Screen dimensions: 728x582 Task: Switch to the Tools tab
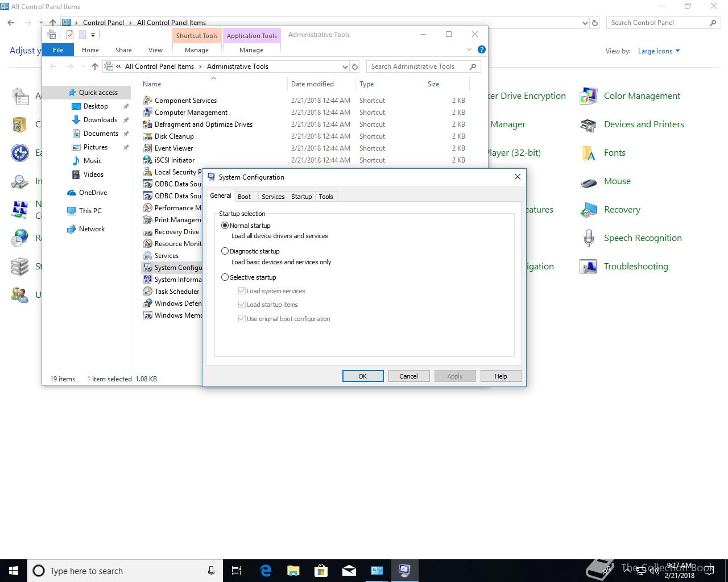[x=326, y=197]
